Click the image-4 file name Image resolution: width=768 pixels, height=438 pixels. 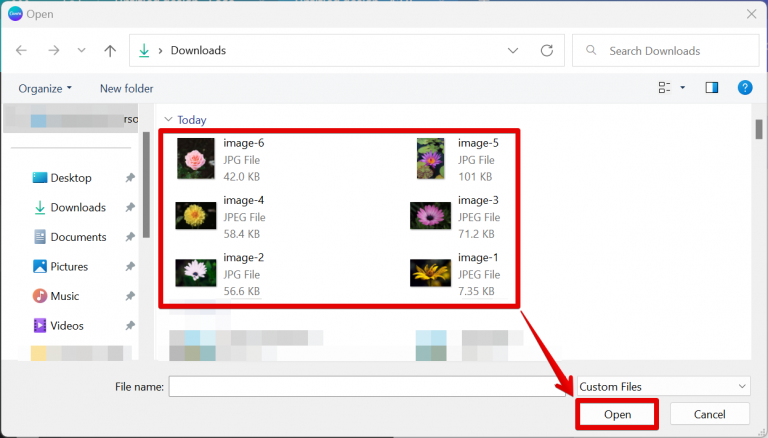pos(243,200)
